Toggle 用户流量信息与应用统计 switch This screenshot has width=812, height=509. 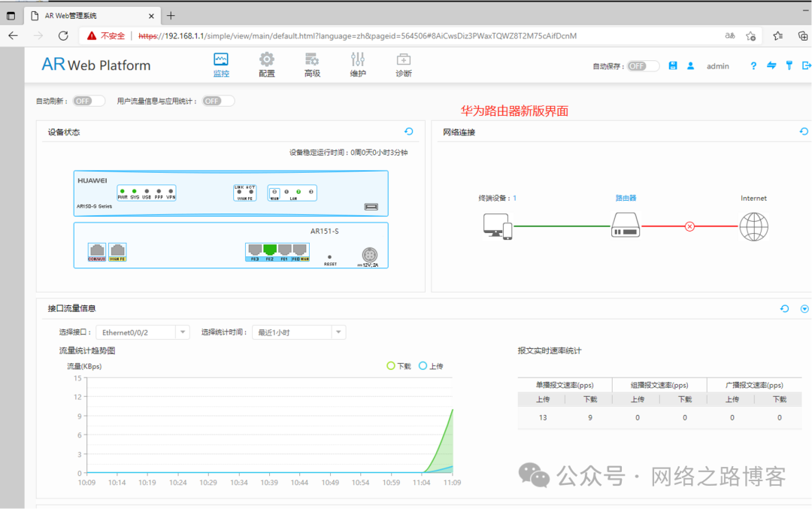click(x=217, y=101)
